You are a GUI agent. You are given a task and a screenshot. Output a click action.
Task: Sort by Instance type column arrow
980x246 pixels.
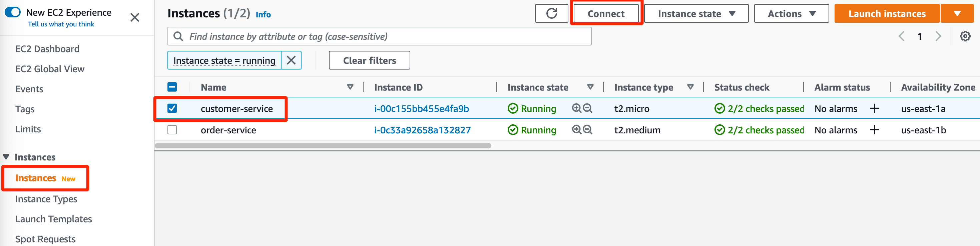pos(690,87)
